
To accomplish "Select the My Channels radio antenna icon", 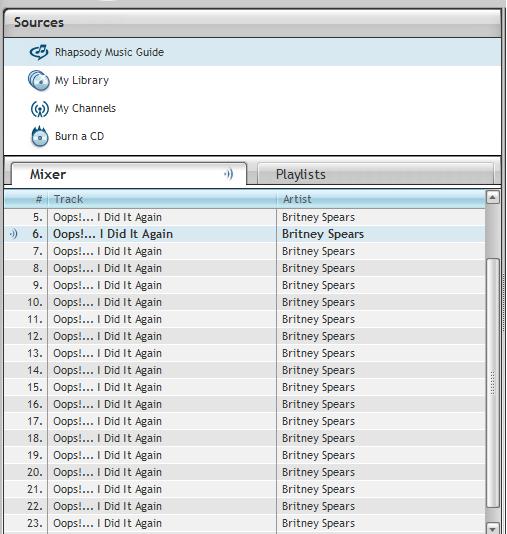I will (x=39, y=109).
